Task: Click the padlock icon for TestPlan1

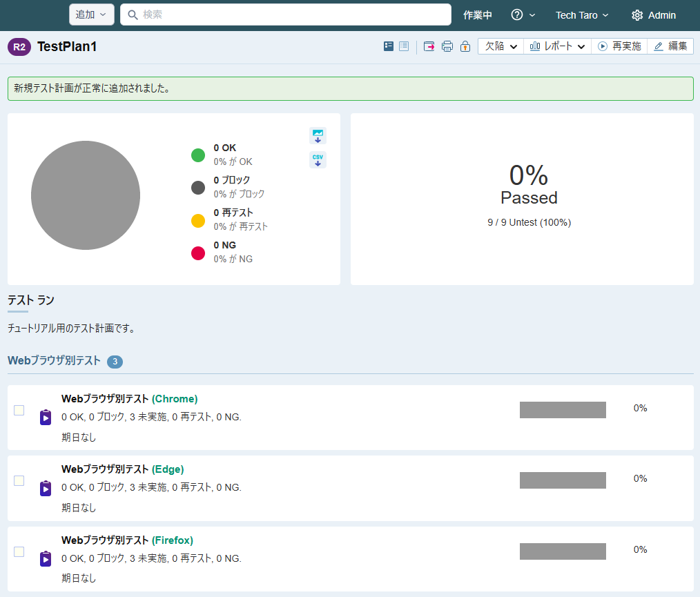Action: tap(465, 46)
